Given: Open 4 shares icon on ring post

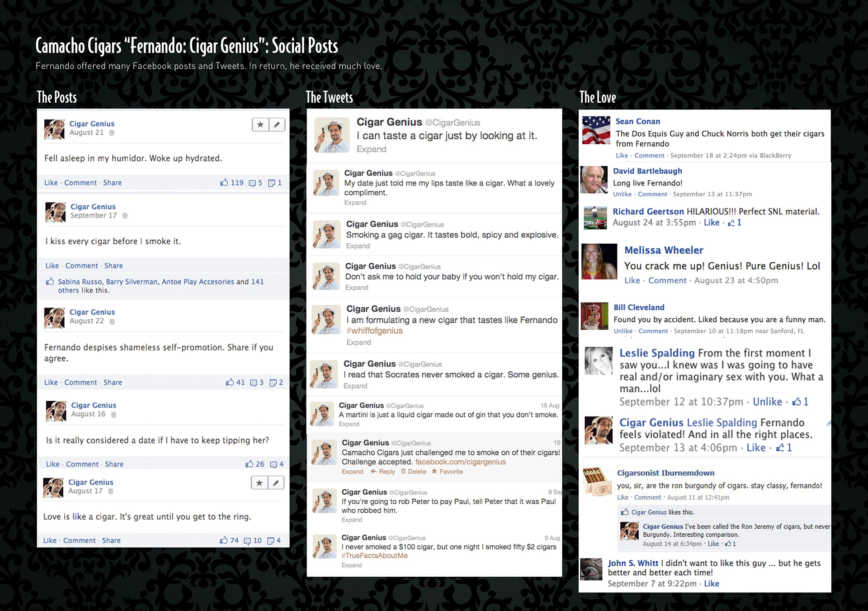Looking at the screenshot, I should tap(274, 540).
